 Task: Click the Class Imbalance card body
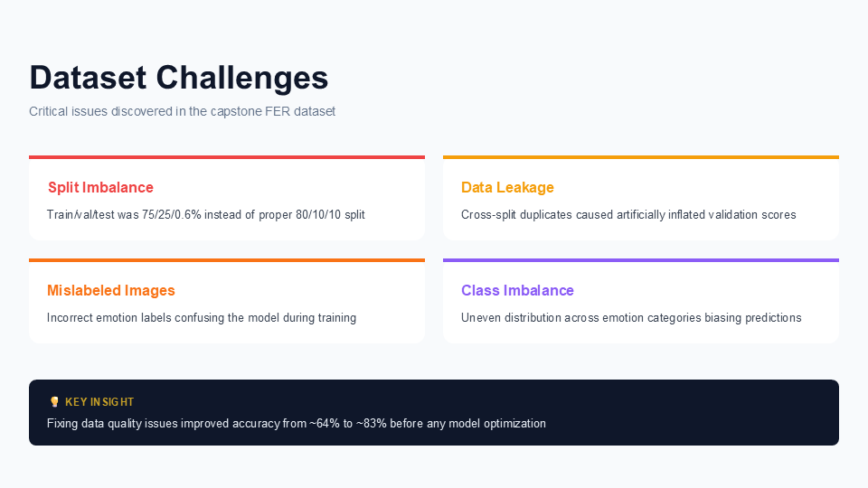click(x=641, y=301)
